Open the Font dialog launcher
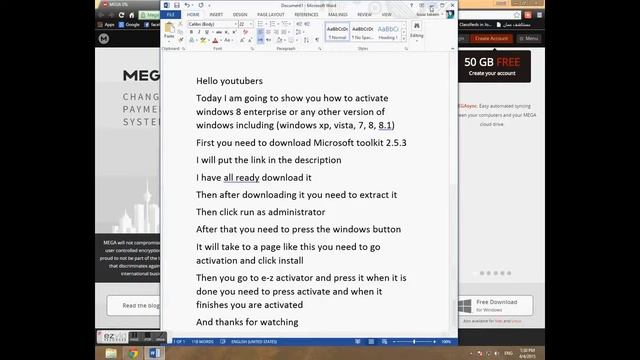The height and width of the screenshot is (360, 640). [252, 49]
